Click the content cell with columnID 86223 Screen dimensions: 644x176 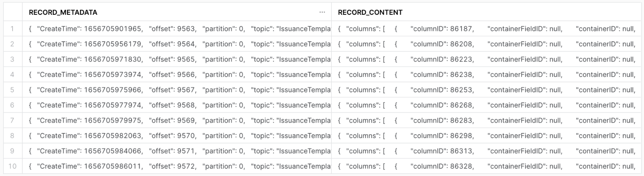486,59
